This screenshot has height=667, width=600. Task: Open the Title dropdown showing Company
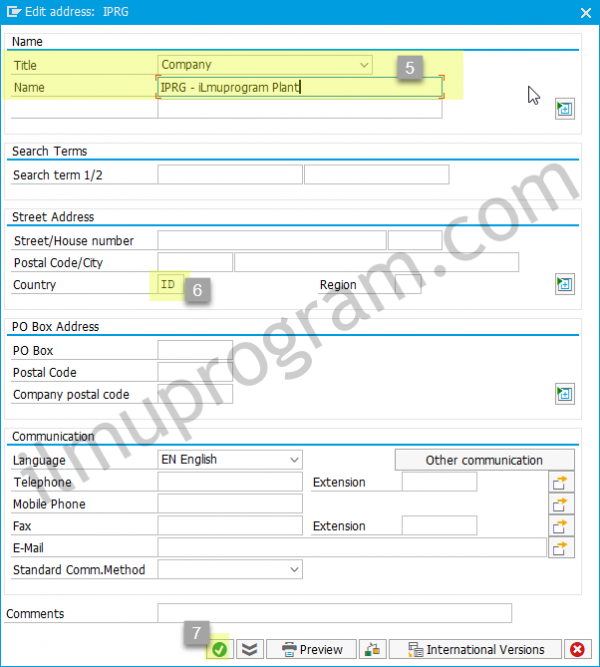pyautogui.click(x=265, y=65)
